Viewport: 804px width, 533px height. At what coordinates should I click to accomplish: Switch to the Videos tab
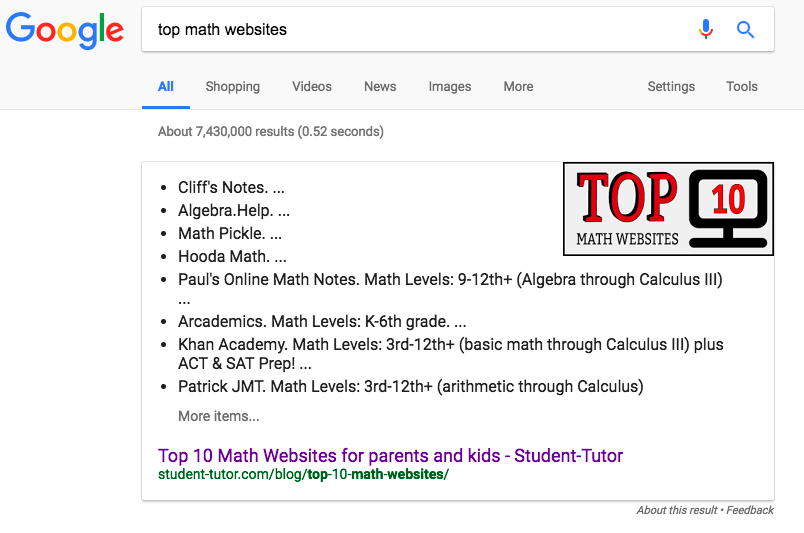[312, 87]
